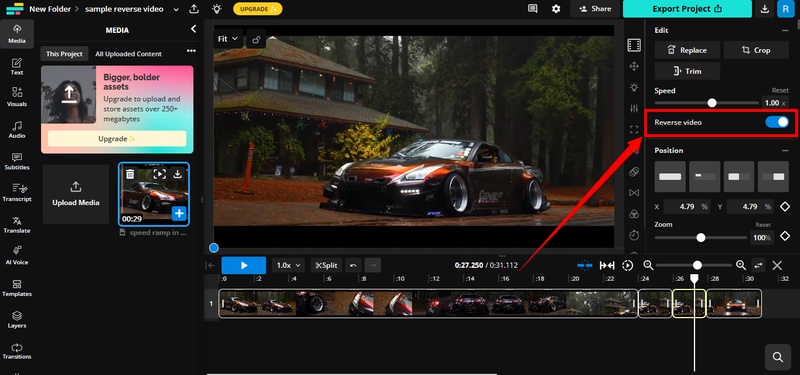Play the video with the blue play button
Image resolution: width=800 pixels, height=375 pixels.
243,265
